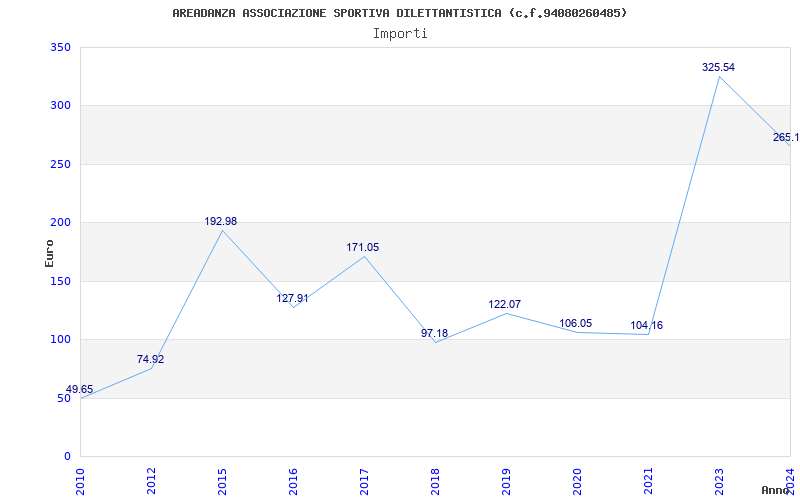Click the 350 y-axis tick label
The image size is (800, 500).
tap(60, 47)
